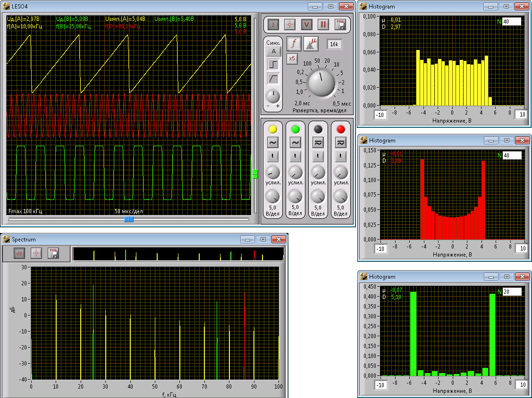Click the '50 мкс/дел' time scale label
Viewport: 532px width, 398px height.
[128, 211]
